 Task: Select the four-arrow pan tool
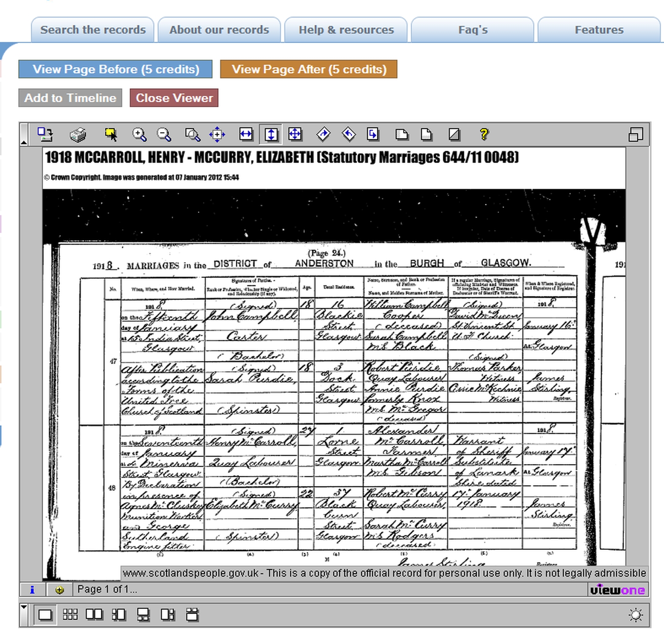pos(217,135)
